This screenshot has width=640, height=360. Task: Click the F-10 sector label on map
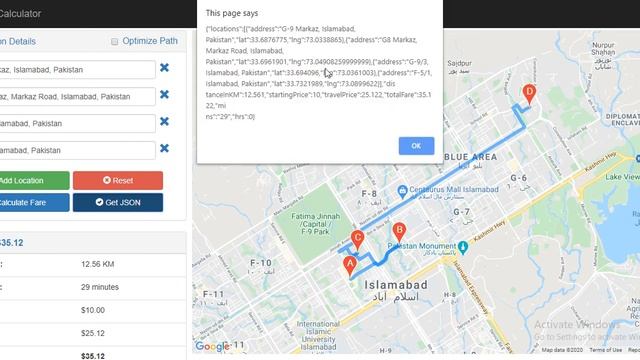coord(261,263)
